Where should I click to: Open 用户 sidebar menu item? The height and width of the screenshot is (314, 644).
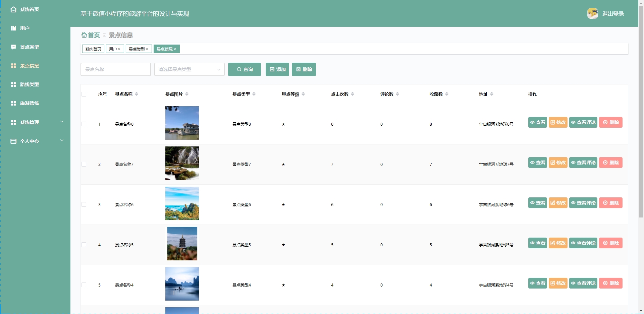[25, 28]
